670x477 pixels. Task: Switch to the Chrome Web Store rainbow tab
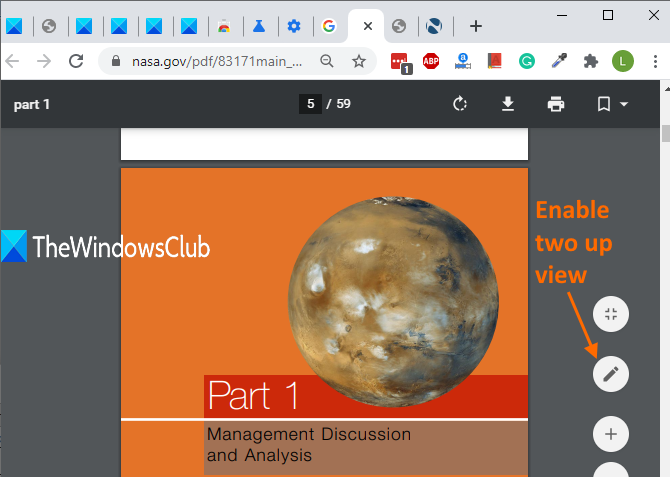[224, 26]
